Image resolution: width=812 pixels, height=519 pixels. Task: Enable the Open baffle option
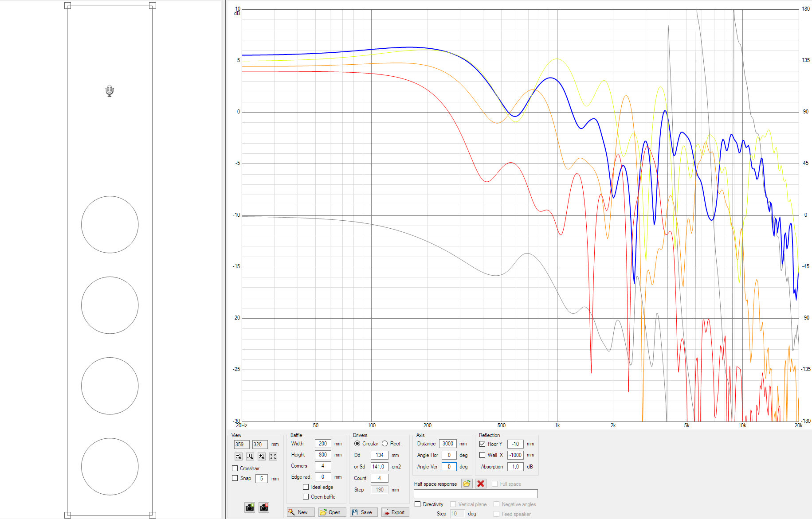(306, 497)
